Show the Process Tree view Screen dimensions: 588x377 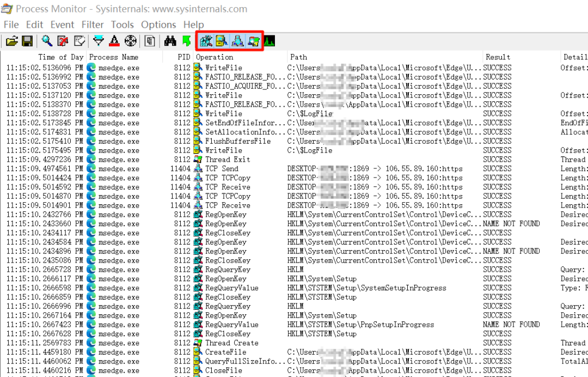point(149,40)
